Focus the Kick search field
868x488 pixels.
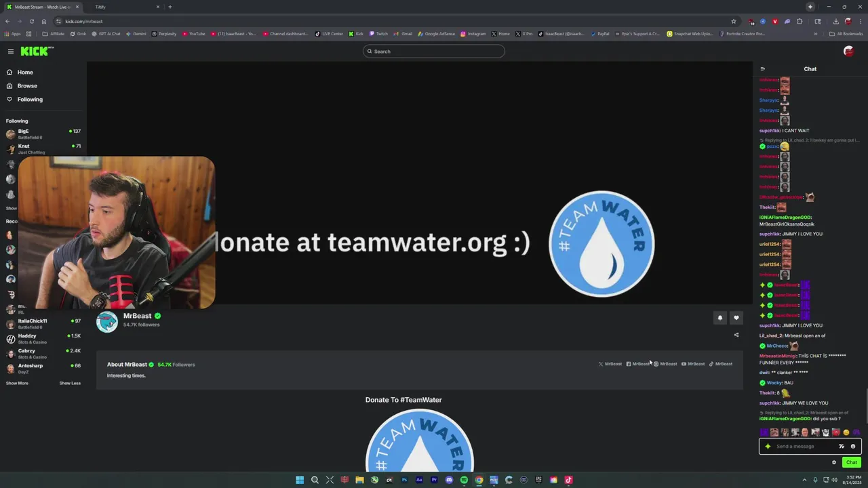click(434, 52)
